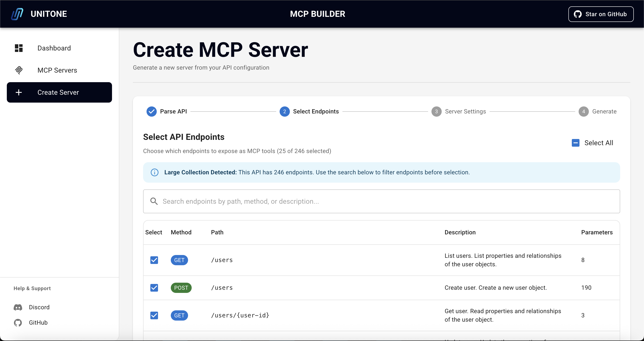Click the Unitone logo icon

(x=17, y=14)
